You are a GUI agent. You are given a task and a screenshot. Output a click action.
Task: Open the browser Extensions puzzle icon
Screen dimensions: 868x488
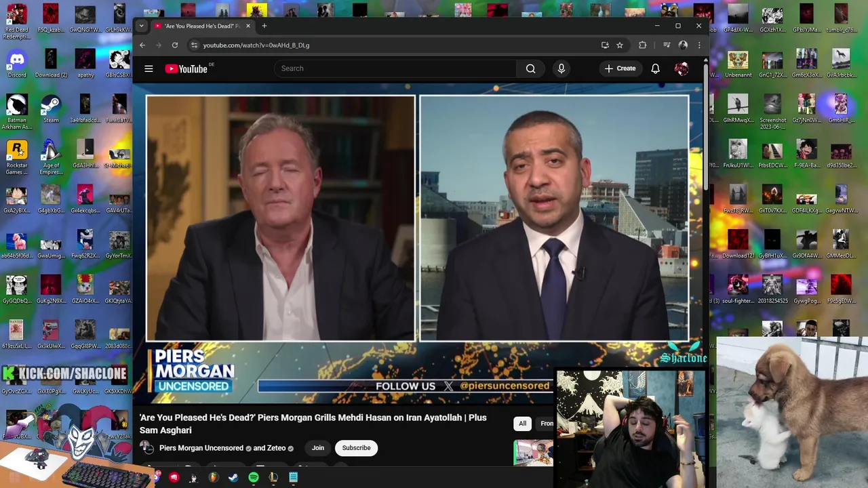pyautogui.click(x=642, y=45)
